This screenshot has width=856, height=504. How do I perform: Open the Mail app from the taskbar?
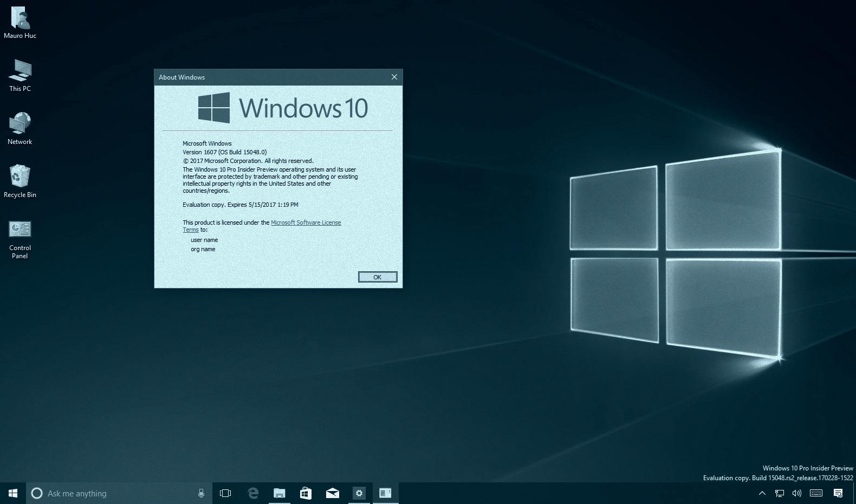click(x=332, y=493)
